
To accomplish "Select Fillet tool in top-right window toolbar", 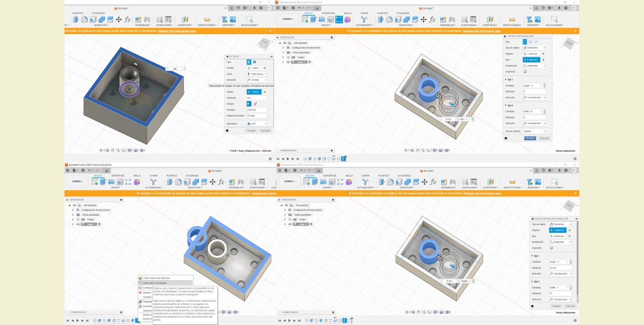I will 389,19.
